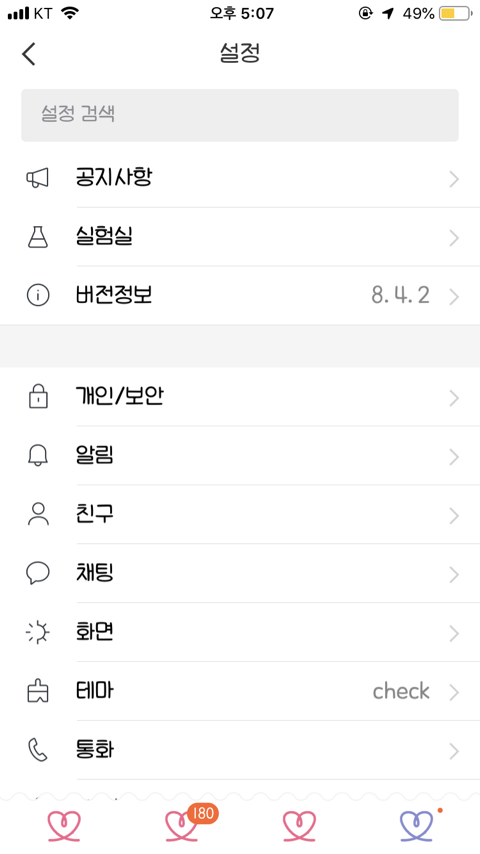Switch to the purple heart tab
The width and height of the screenshot is (480, 854).
coord(418,826)
